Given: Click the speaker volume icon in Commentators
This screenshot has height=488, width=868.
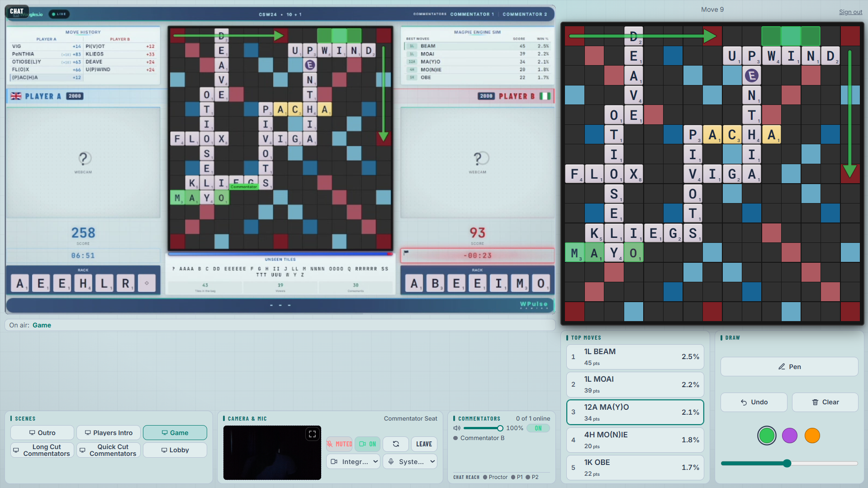Looking at the screenshot, I should pos(457,428).
